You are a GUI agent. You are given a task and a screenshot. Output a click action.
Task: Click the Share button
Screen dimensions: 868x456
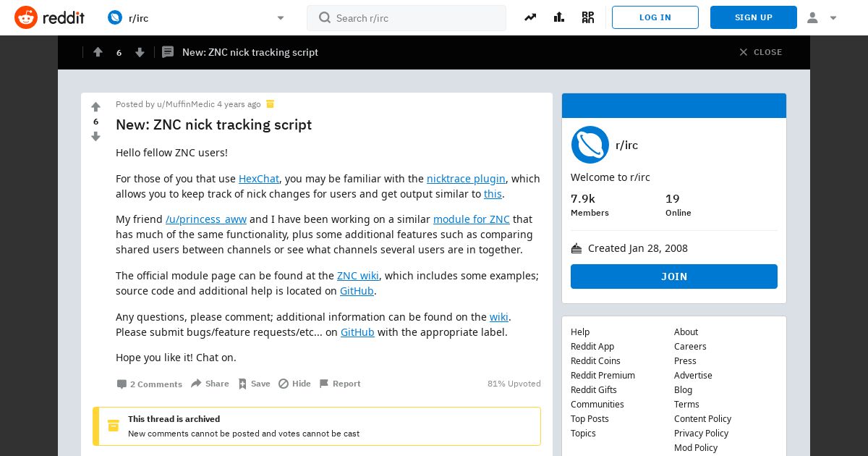click(210, 384)
